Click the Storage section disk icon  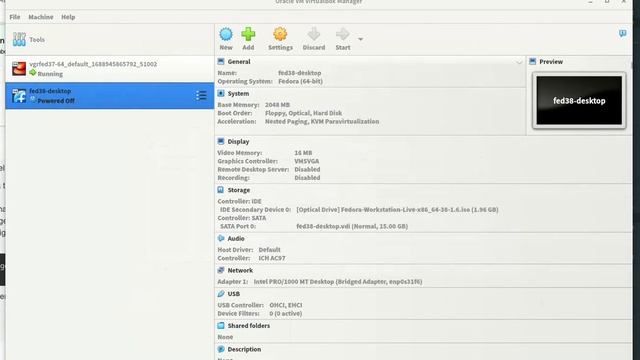click(221, 190)
